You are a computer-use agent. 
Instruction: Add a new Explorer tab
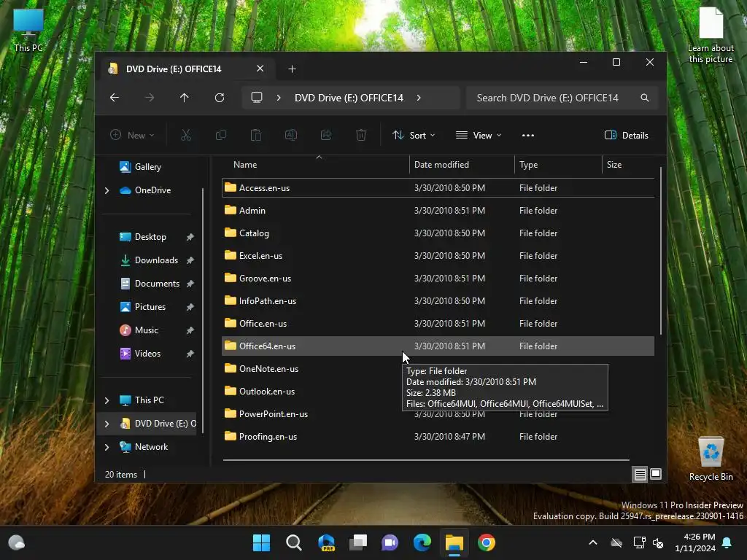[292, 69]
